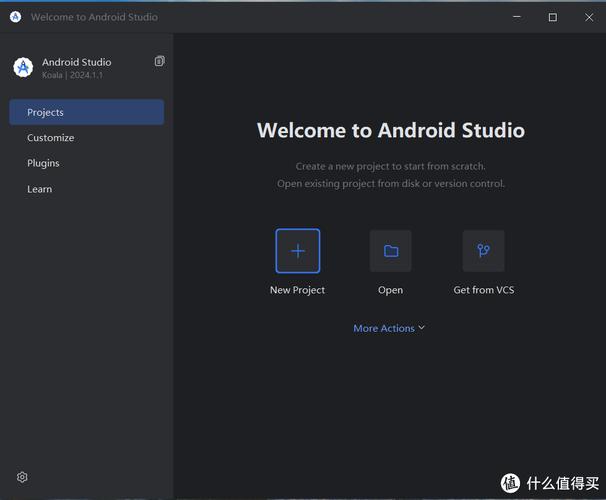Click the 'Android Studio' name in sidebar
This screenshot has width=606, height=500.
[x=77, y=62]
